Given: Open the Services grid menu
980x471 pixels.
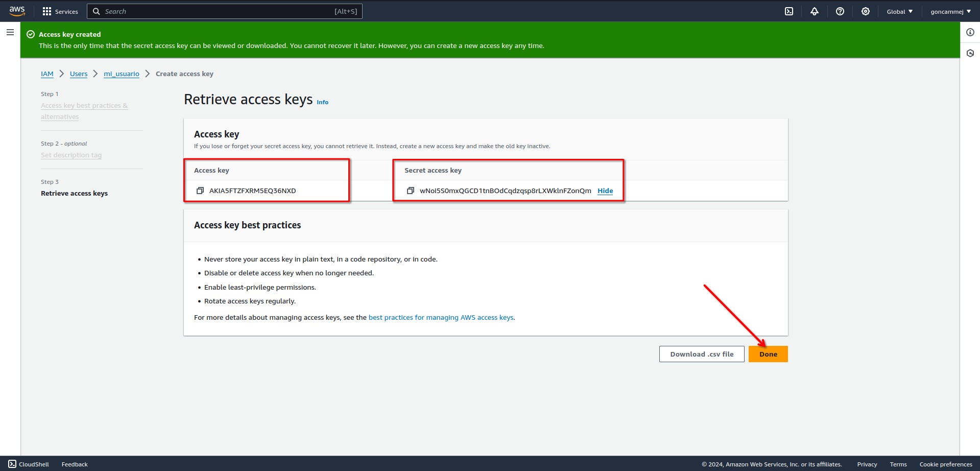Looking at the screenshot, I should pos(60,11).
